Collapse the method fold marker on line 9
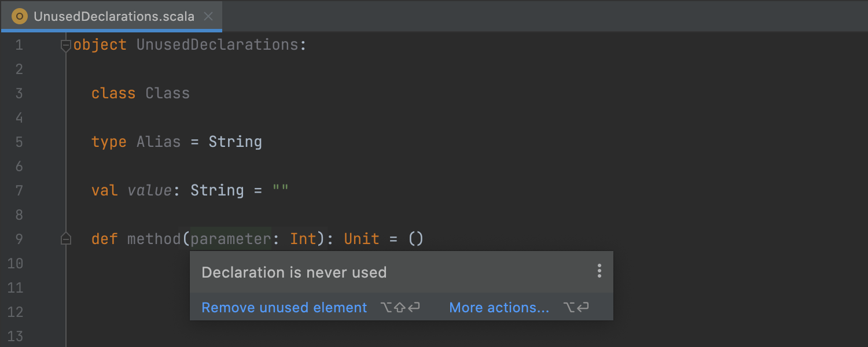Viewport: 868px width, 347px height. click(x=66, y=239)
